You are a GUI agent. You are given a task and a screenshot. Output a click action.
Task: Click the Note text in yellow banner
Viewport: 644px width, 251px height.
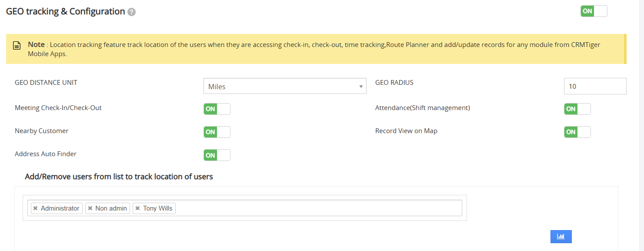[314, 49]
